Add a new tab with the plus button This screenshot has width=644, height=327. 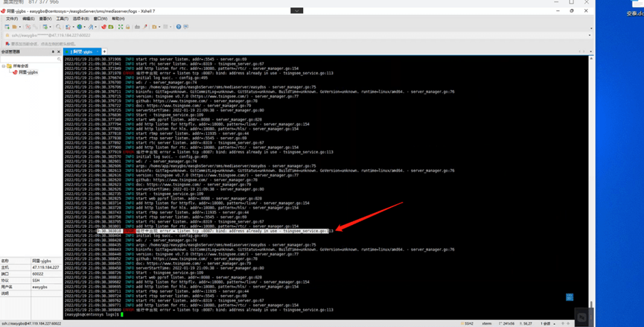[x=104, y=51]
